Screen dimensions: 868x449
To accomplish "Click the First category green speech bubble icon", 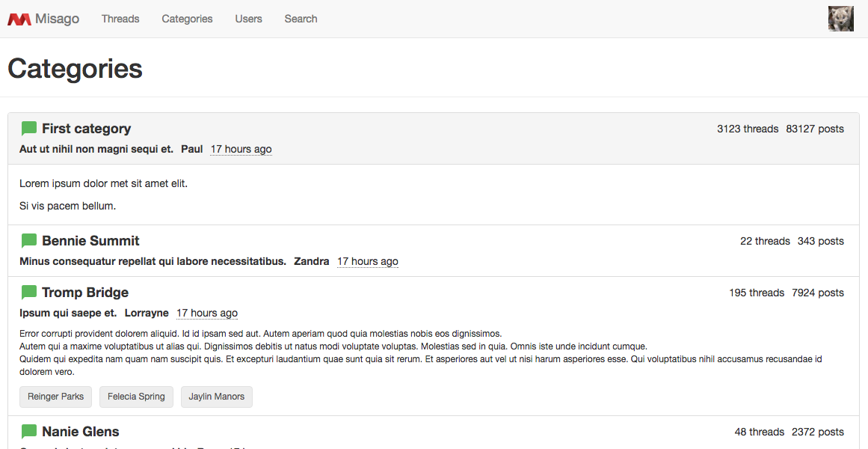I will point(29,129).
